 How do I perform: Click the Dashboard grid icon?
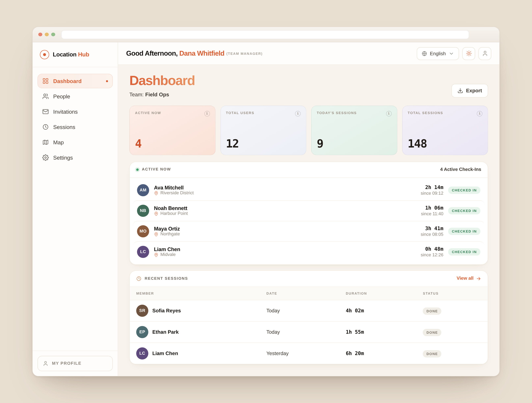coord(46,81)
